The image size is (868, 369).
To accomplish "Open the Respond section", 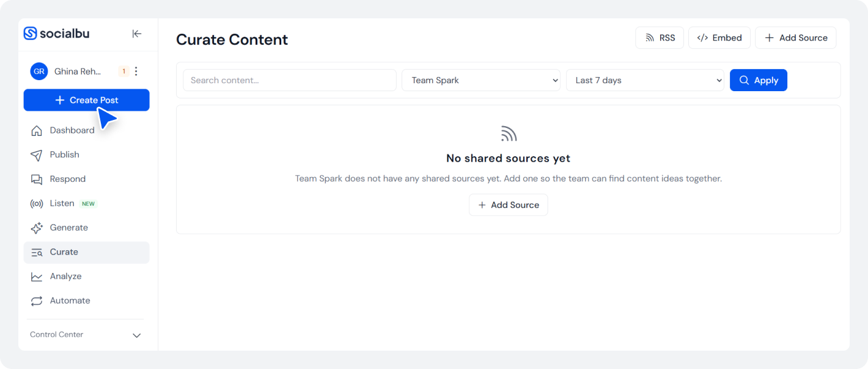I will coord(86,179).
